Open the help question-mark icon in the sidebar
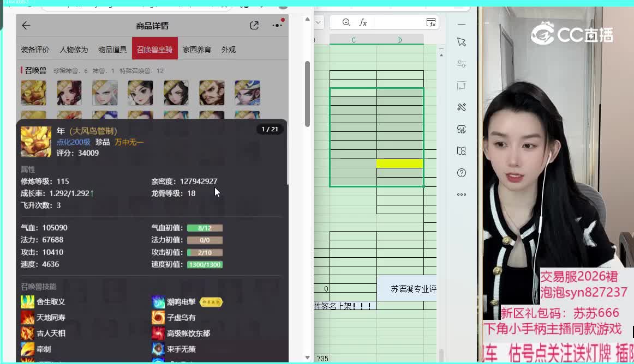Viewport: 634px width, 364px height. pyautogui.click(x=462, y=173)
